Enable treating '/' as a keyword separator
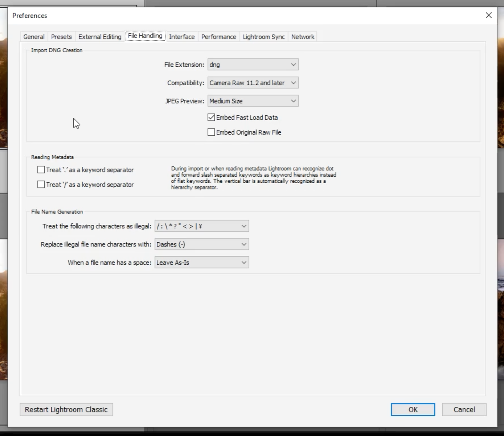The image size is (504, 436). (x=41, y=184)
